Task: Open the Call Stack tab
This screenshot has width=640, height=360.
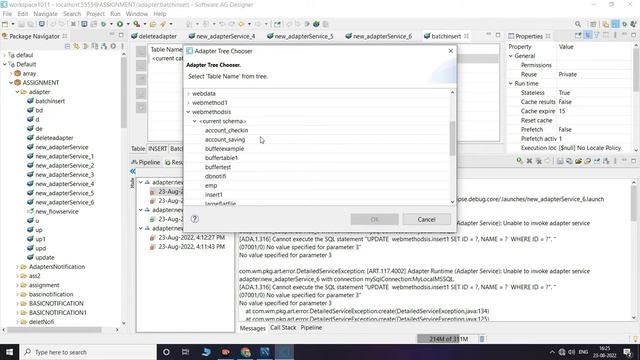Action: 283,327
